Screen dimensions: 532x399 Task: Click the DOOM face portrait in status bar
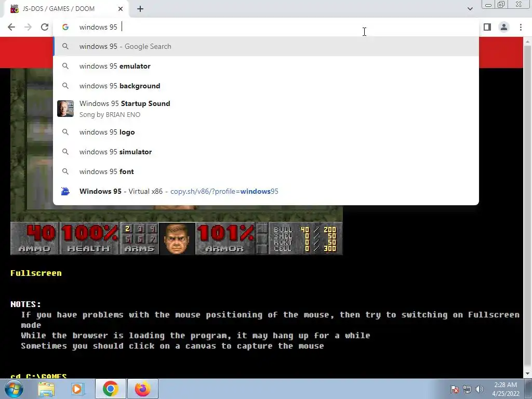point(177,238)
